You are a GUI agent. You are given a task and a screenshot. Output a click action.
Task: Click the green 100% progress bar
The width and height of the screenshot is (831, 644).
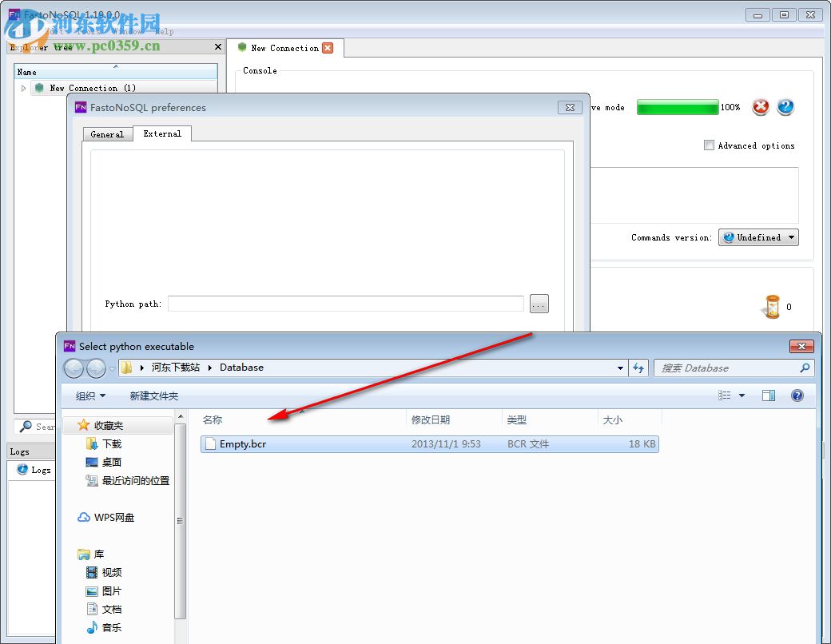click(678, 107)
